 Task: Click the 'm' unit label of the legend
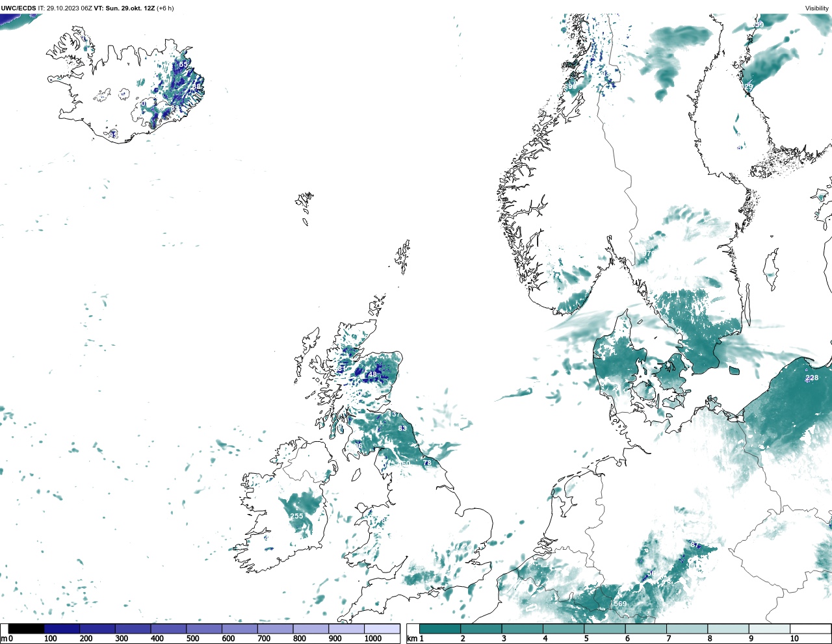coord(4,639)
